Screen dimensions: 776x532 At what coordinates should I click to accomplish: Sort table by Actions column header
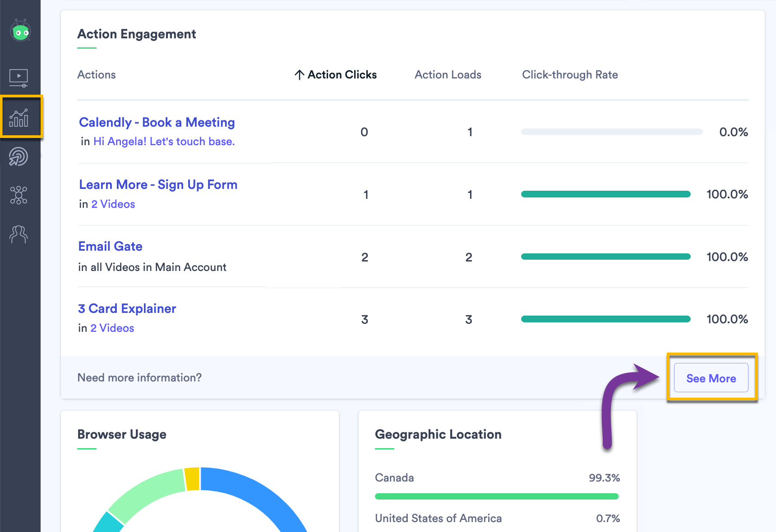97,75
